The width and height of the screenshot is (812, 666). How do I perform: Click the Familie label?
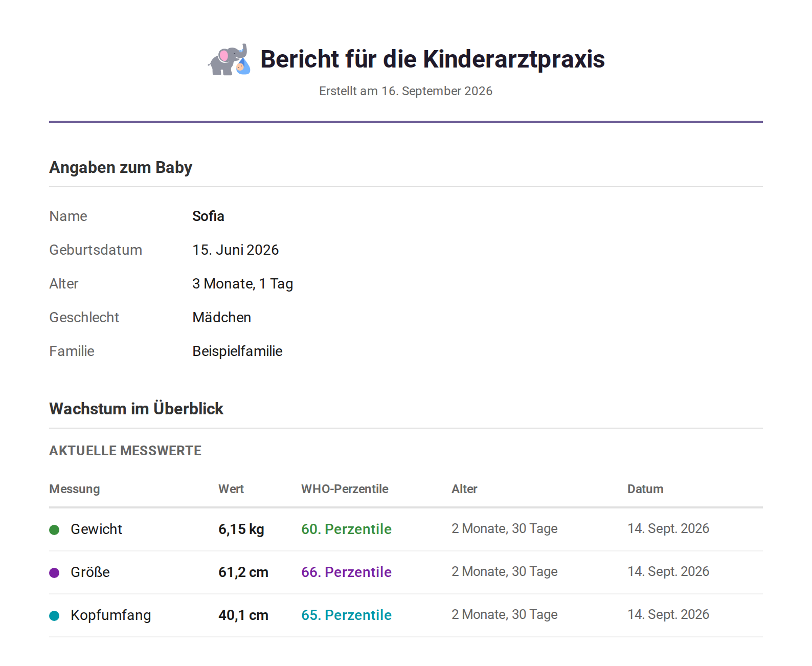tap(72, 351)
